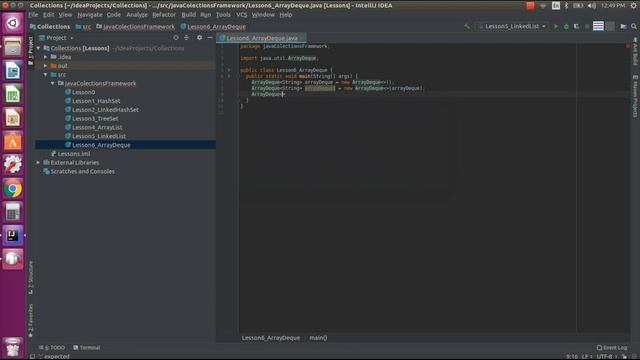Open the Calculator from the dock

pos(13,212)
